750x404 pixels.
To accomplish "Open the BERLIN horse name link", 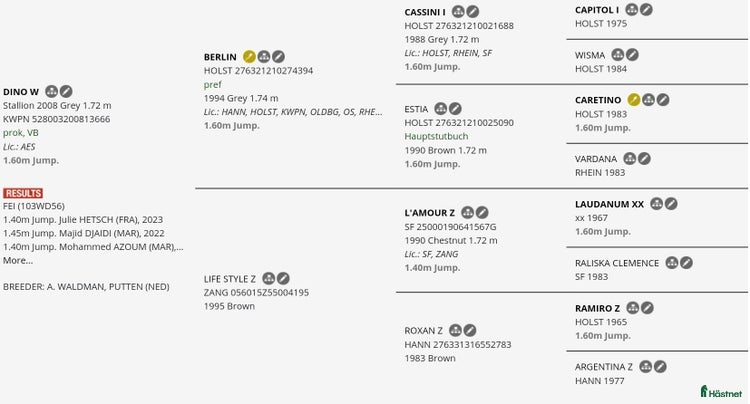I will (x=220, y=57).
